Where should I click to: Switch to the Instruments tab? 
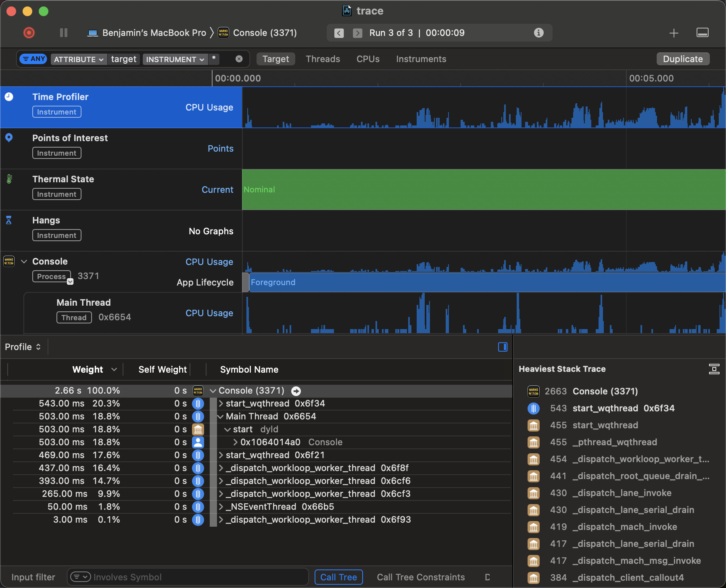(421, 59)
